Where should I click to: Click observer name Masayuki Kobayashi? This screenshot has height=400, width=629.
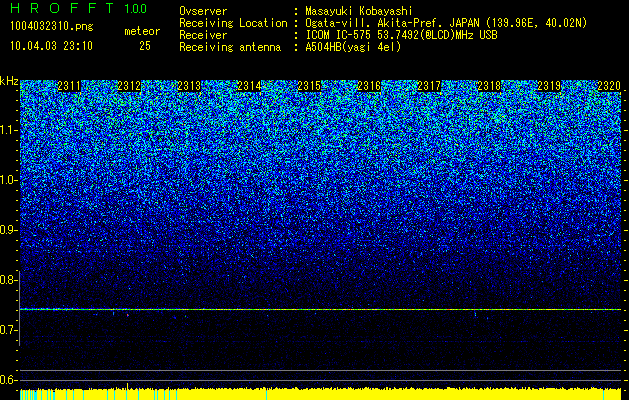[359, 11]
